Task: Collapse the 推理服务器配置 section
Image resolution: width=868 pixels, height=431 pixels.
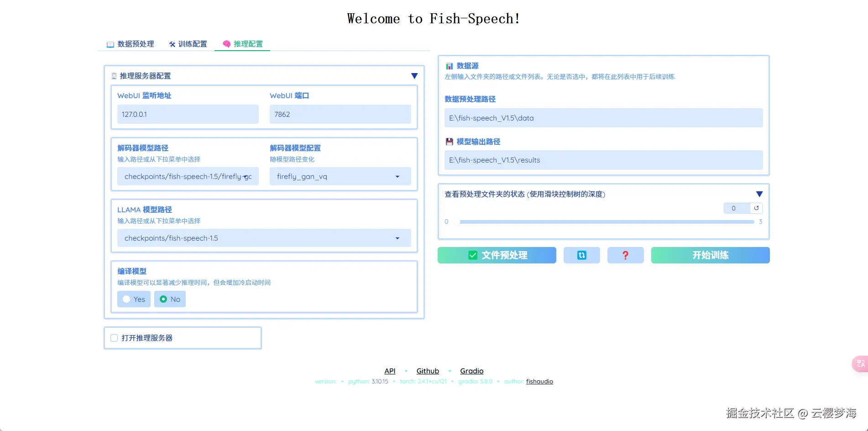Action: tap(413, 76)
